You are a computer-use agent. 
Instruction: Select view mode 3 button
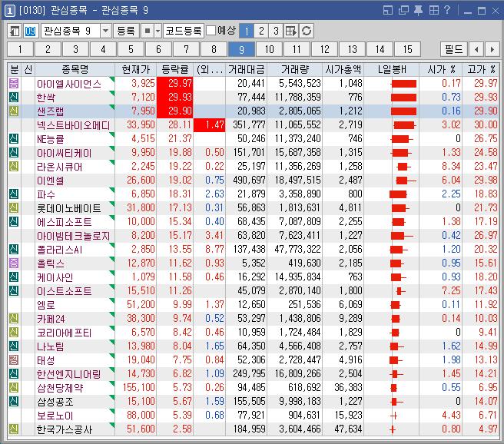pos(276,31)
